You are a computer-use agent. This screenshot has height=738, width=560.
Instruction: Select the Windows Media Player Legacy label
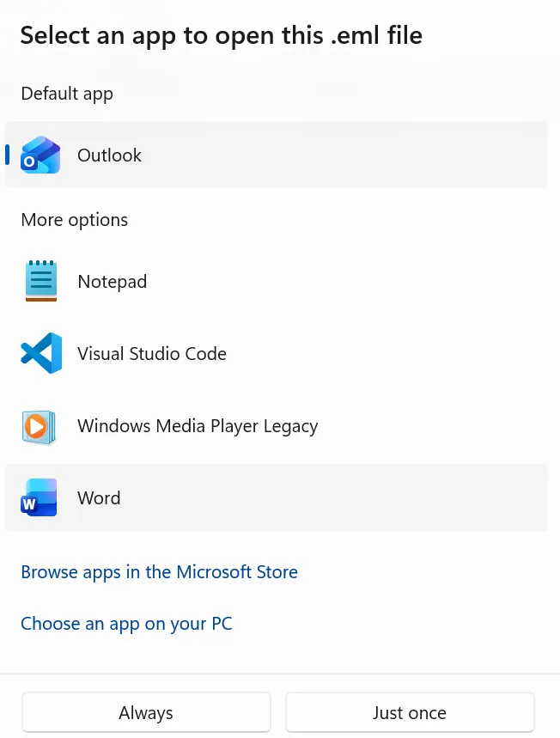(198, 426)
